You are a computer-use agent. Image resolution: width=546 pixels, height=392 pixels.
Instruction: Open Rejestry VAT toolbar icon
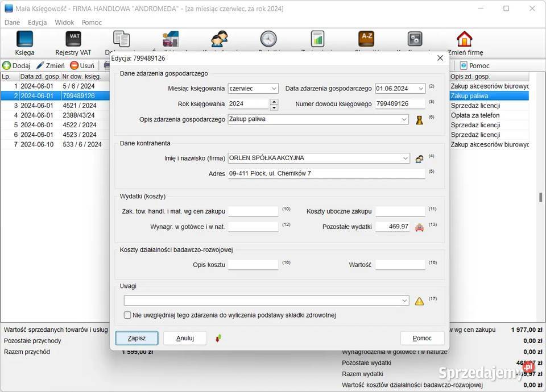73,39
